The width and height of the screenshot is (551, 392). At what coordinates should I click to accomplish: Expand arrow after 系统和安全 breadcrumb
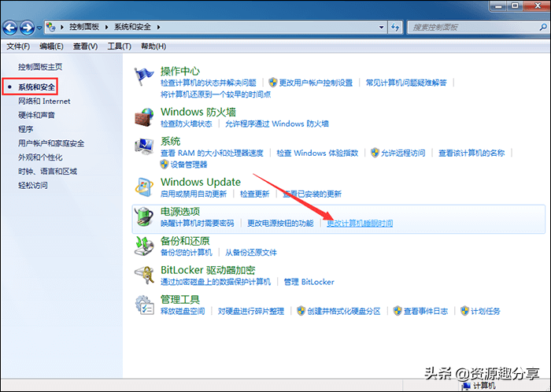click(x=158, y=27)
